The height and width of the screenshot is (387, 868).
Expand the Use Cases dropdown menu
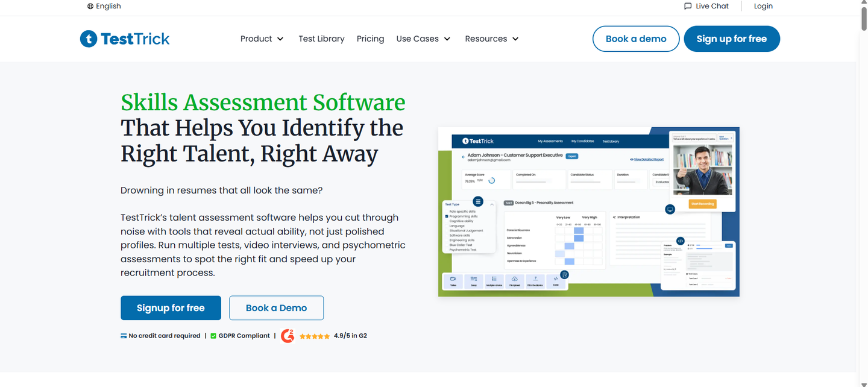coord(424,39)
